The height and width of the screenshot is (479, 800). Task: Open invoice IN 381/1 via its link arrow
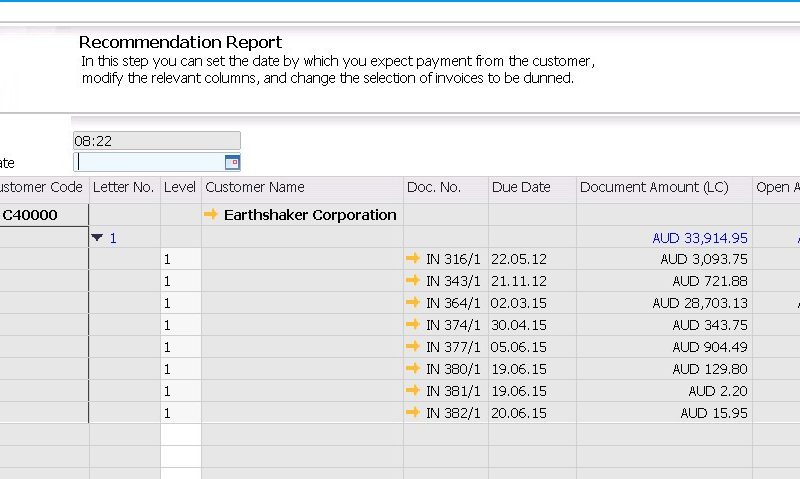click(x=413, y=390)
